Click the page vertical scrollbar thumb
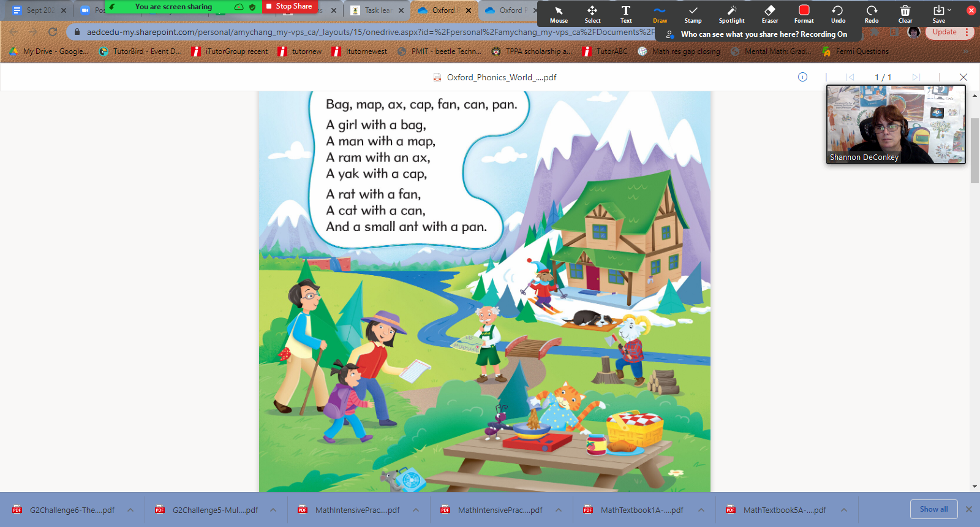 coord(974,150)
